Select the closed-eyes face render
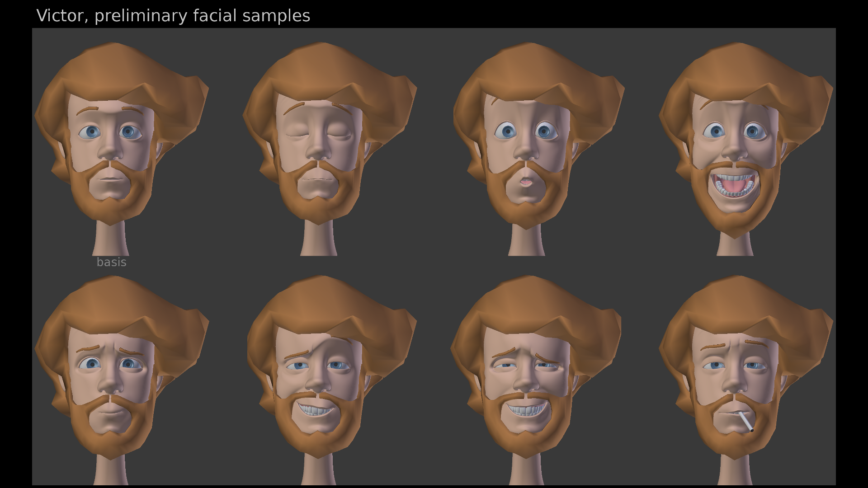The image size is (868, 488). pos(330,149)
